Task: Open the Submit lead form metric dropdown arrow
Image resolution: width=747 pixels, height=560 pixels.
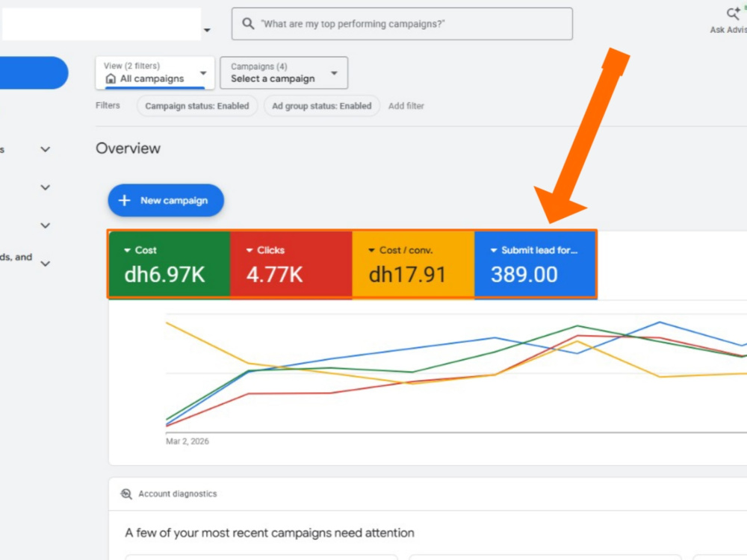Action: tap(494, 250)
